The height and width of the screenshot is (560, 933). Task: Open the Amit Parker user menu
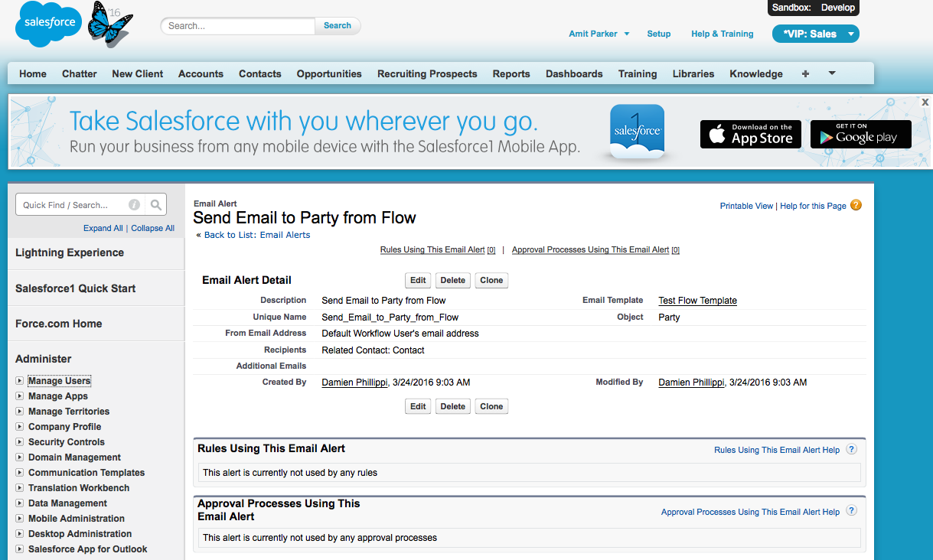(599, 34)
